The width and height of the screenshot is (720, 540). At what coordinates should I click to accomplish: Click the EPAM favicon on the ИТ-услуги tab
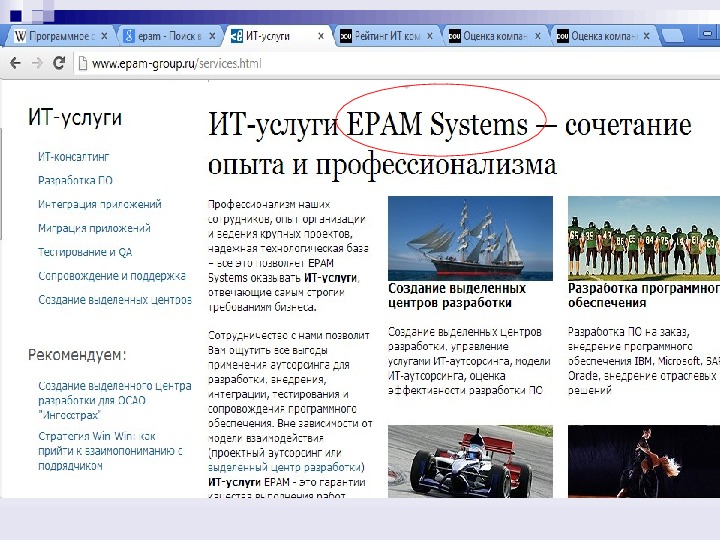(x=236, y=36)
